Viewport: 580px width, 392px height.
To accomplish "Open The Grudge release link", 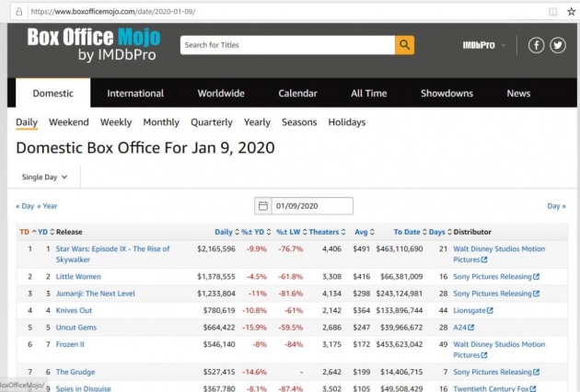I will (x=75, y=372).
